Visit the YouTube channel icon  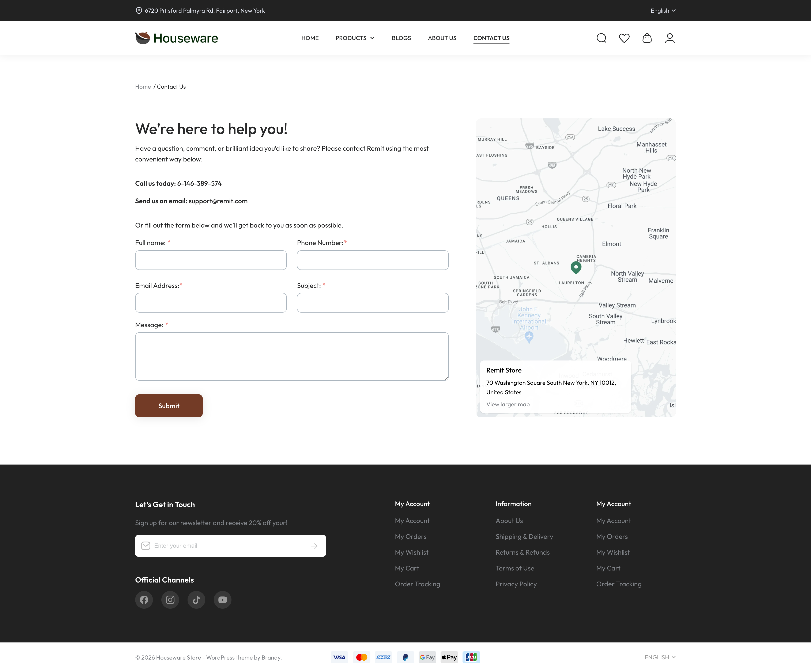pos(222,599)
